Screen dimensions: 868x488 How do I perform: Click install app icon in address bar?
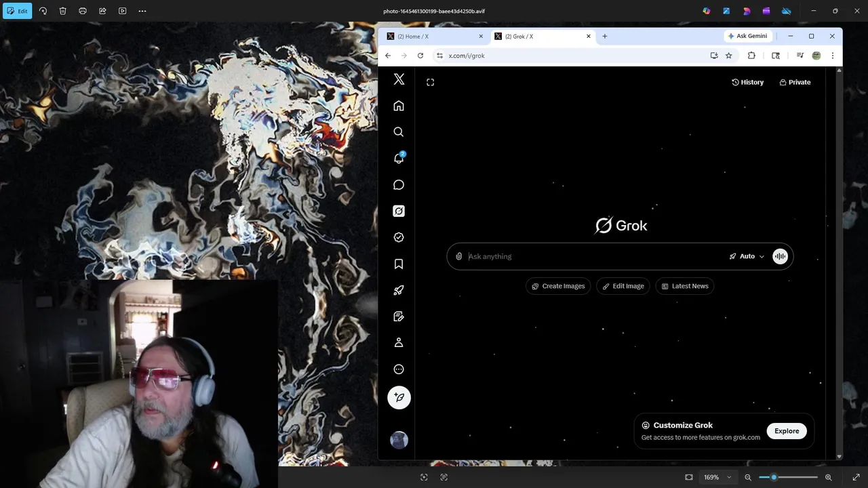(x=714, y=56)
